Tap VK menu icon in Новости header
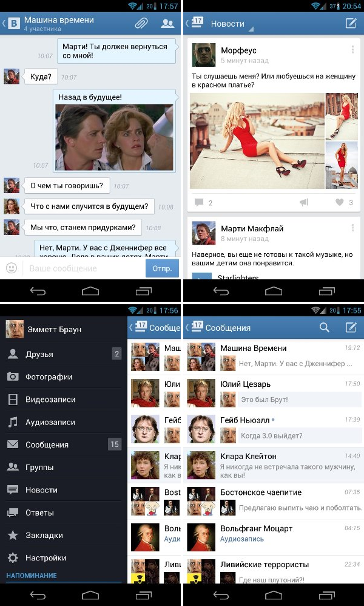Screen dimensions: 364x606 click(197, 22)
